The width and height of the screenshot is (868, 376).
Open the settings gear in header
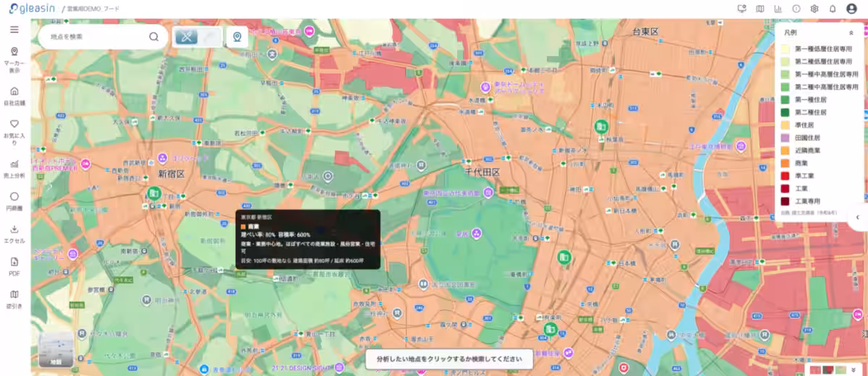[814, 9]
